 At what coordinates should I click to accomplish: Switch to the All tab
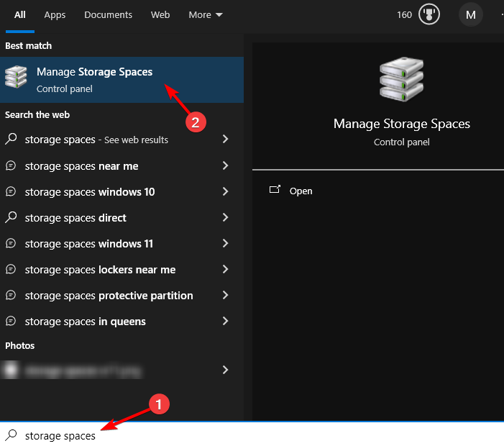tap(20, 15)
